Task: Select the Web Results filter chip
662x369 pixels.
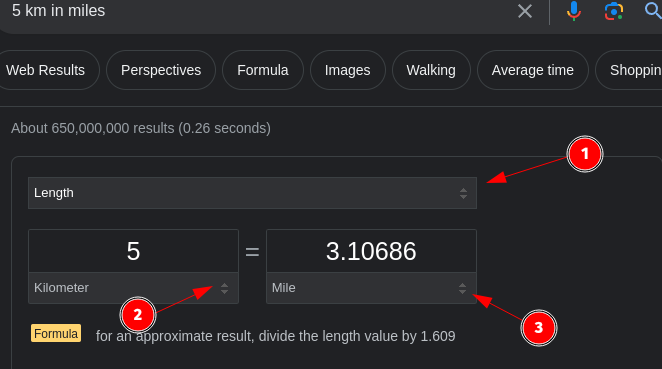Action: [46, 70]
